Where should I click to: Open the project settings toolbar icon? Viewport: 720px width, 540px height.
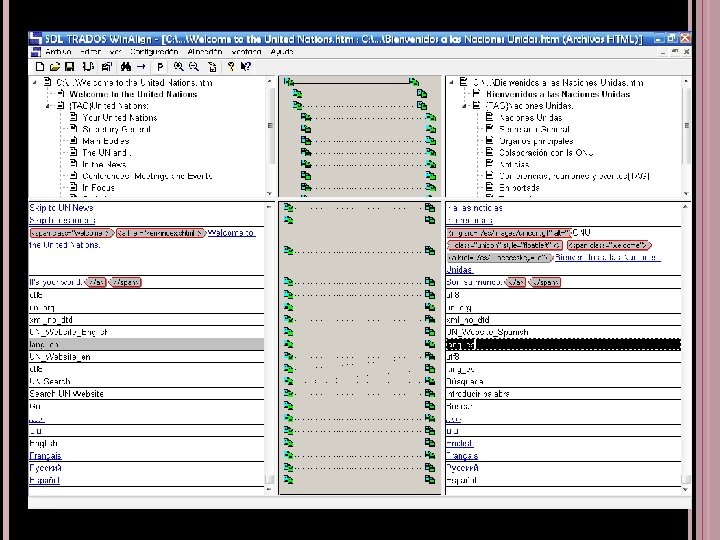click(x=107, y=67)
